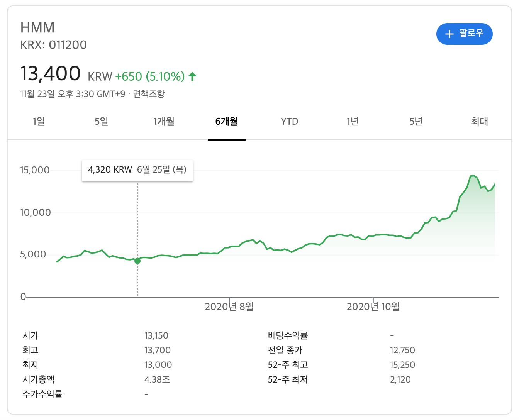Click the 5,000 y-axis label
Viewport: 519px width, 420px height.
33,254
